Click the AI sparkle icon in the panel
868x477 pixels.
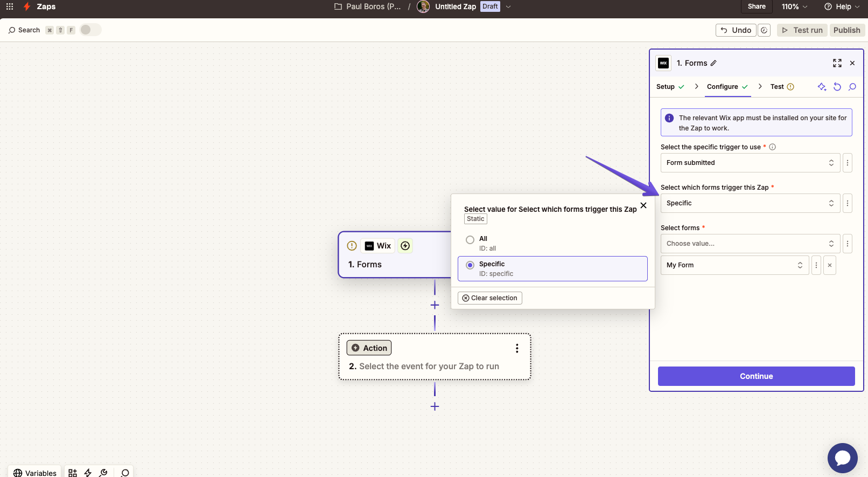tap(822, 87)
